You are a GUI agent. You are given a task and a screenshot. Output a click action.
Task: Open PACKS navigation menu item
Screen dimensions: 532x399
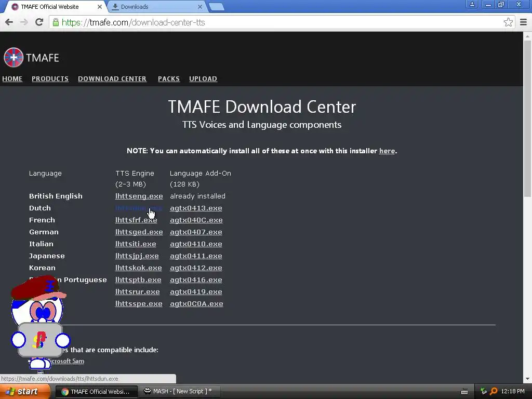coord(169,79)
